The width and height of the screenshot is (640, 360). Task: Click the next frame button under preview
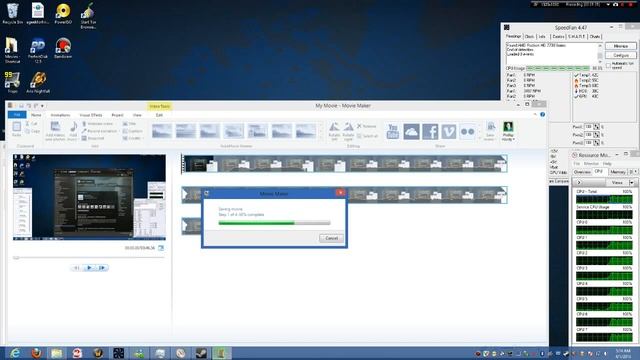coord(102,268)
